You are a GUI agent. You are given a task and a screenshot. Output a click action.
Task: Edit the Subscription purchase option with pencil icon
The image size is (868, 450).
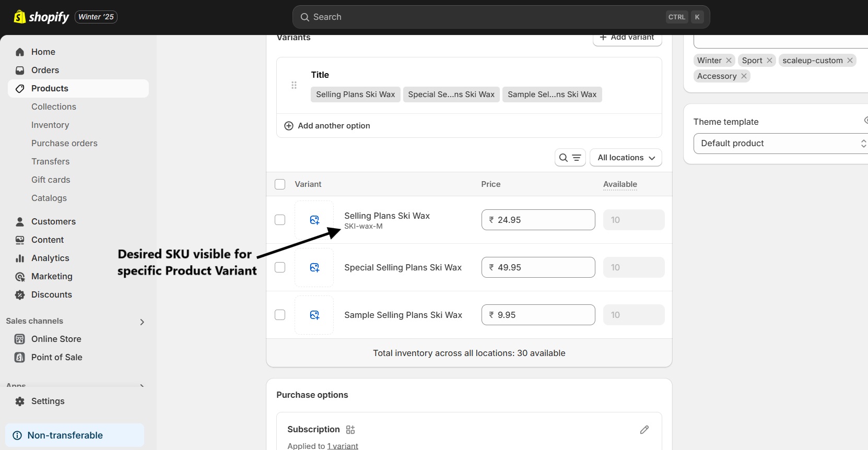pos(644,430)
